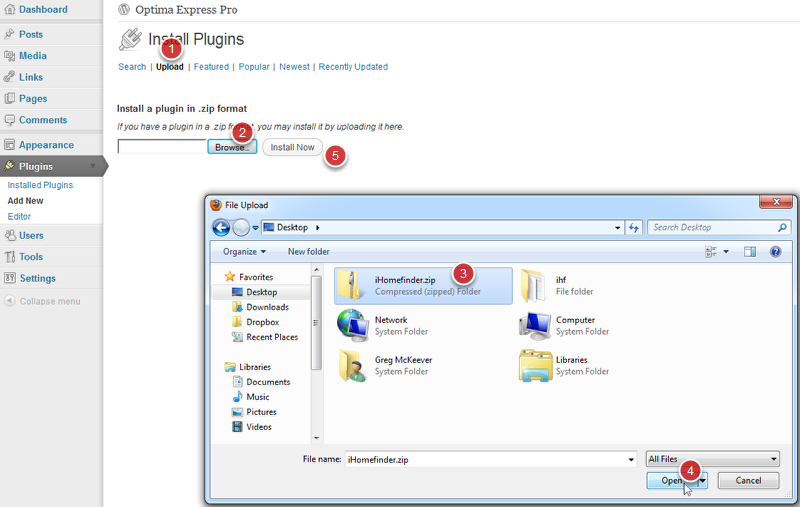Click the Forward arrow in File Upload

[x=241, y=227]
